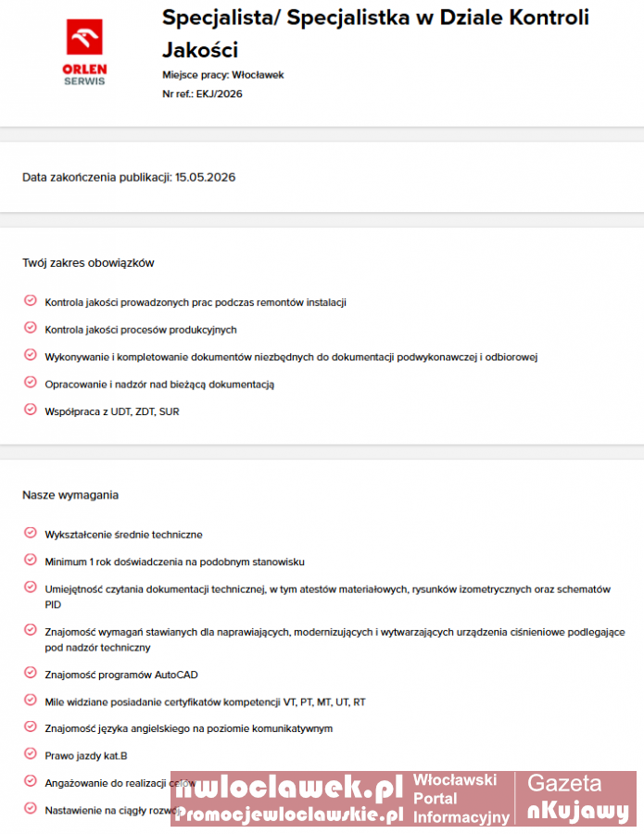This screenshot has width=644, height=834.
Task: Click the Nasze wymagania section heading
Action: 70,495
